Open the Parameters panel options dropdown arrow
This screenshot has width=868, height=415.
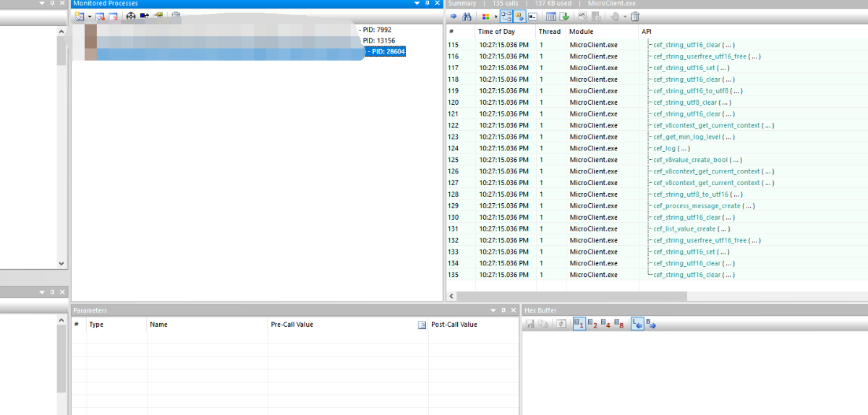494,310
